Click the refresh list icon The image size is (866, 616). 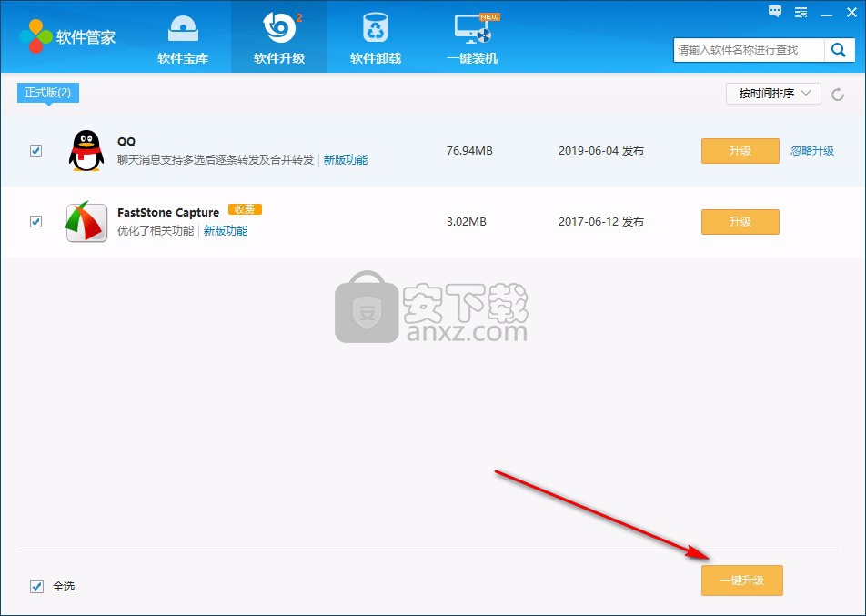pyautogui.click(x=838, y=95)
